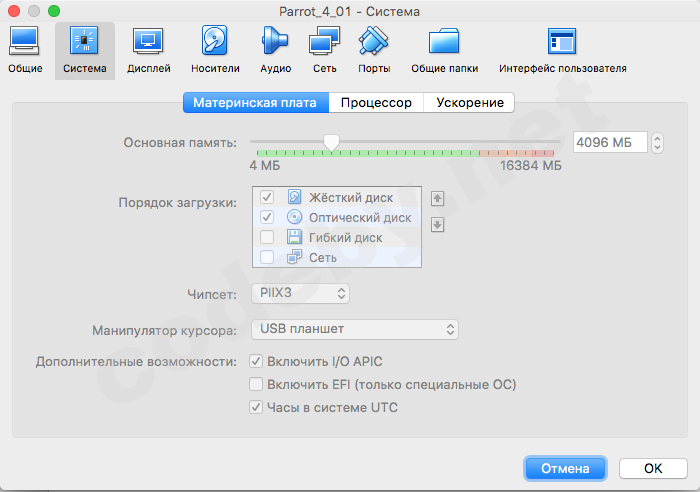Click the 4096 МБ memory input field
Image resolution: width=700 pixels, height=492 pixels.
point(610,142)
